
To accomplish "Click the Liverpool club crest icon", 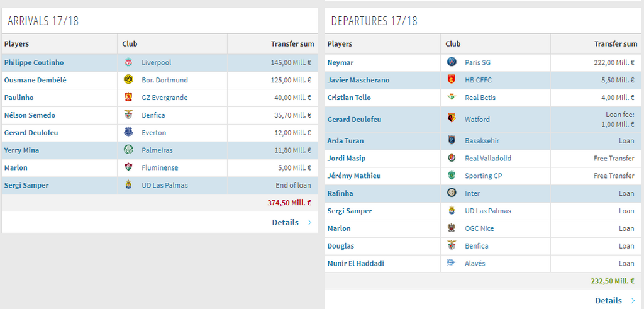I will [x=128, y=63].
